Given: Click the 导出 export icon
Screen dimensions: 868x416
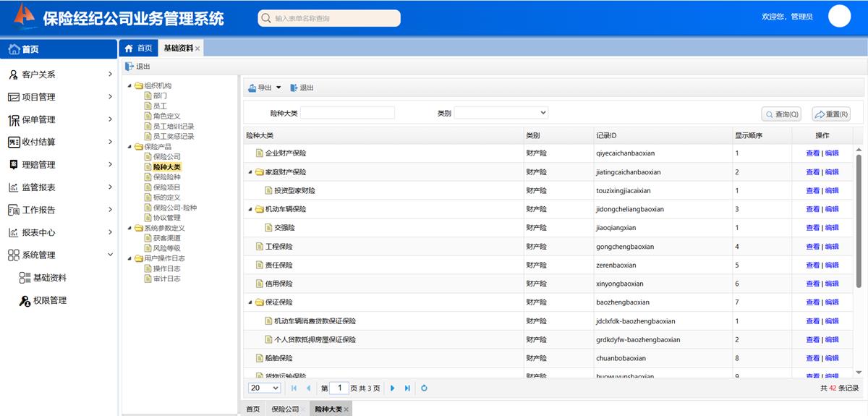Looking at the screenshot, I should click(252, 88).
